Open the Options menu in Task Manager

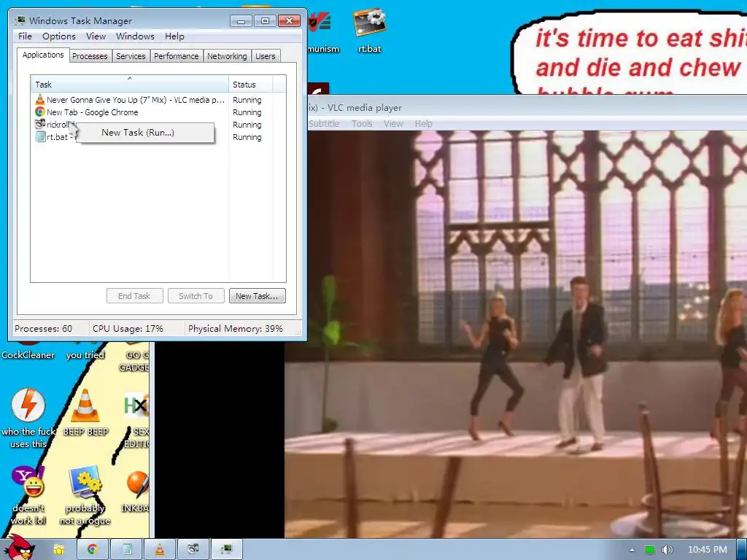click(x=59, y=36)
